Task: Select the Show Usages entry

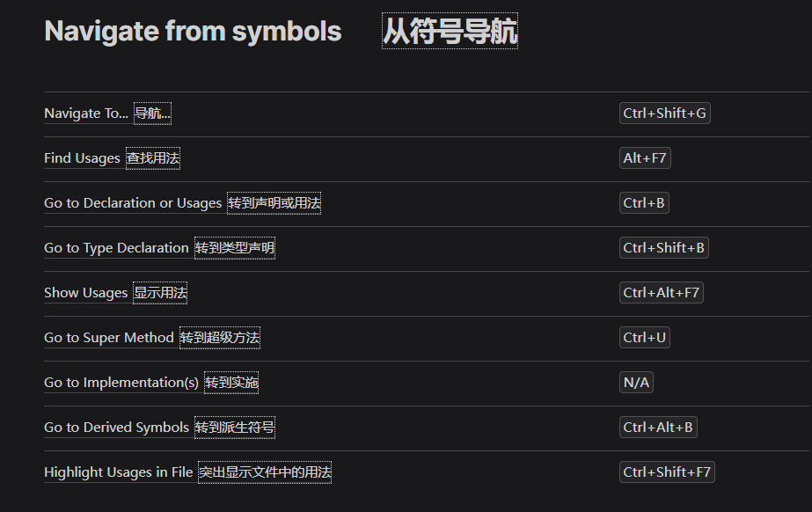Action: pos(85,293)
